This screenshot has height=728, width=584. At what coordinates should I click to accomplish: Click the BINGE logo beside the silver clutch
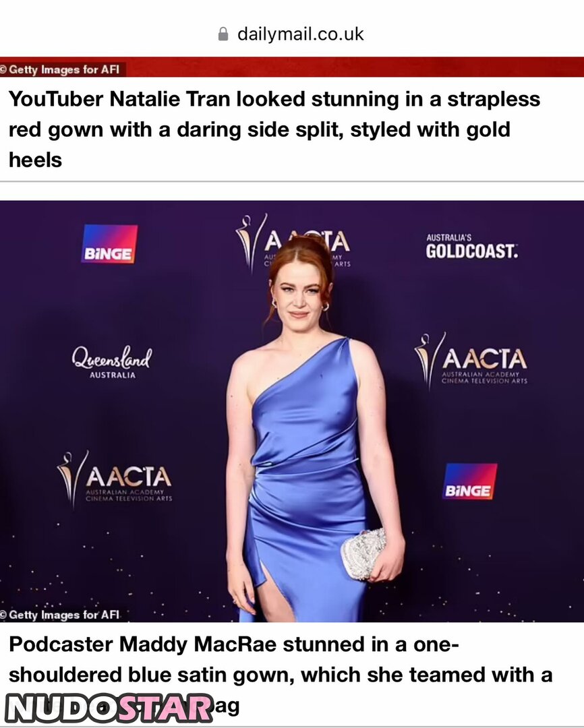469,481
